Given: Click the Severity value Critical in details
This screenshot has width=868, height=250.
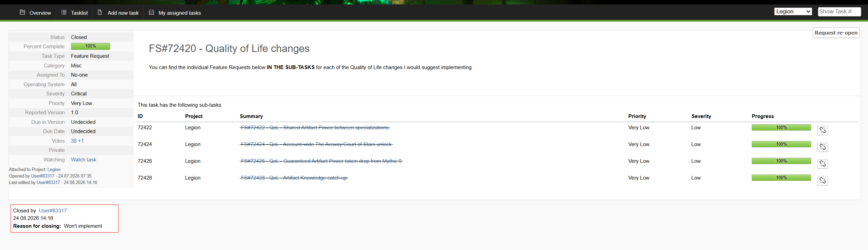Looking at the screenshot, I should click(79, 94).
